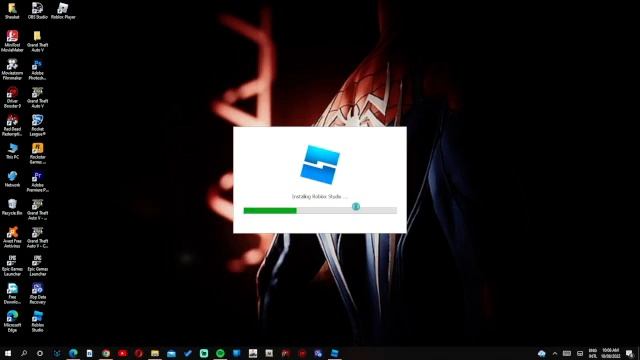Viewport: 640px width, 360px height.
Task: Select the Adobe Photoshop desktop shortcut
Action: [x=38, y=69]
